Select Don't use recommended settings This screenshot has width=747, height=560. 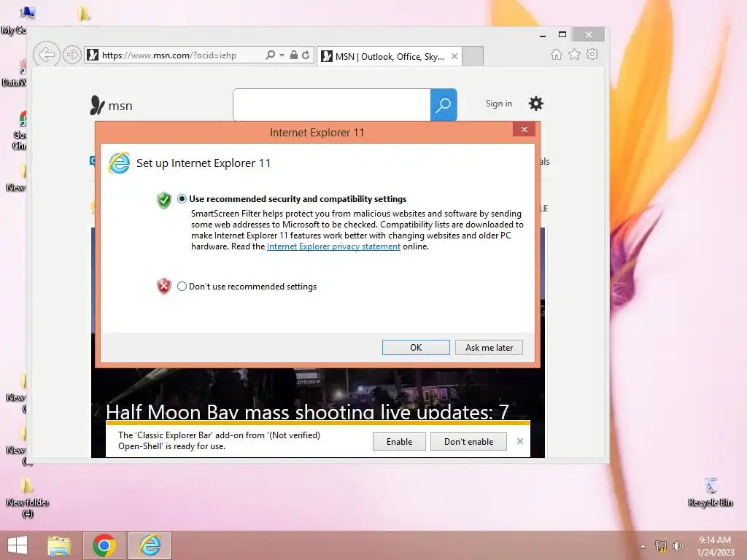click(x=182, y=286)
